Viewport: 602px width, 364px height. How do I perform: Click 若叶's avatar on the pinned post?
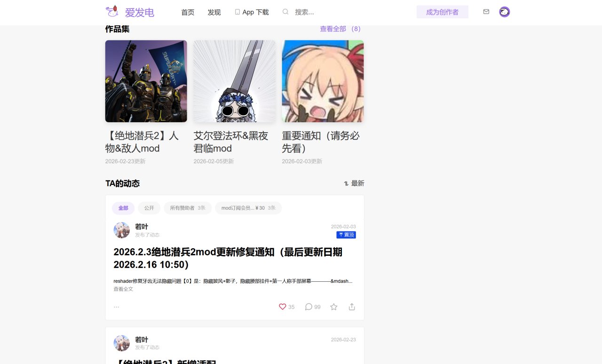click(x=122, y=230)
